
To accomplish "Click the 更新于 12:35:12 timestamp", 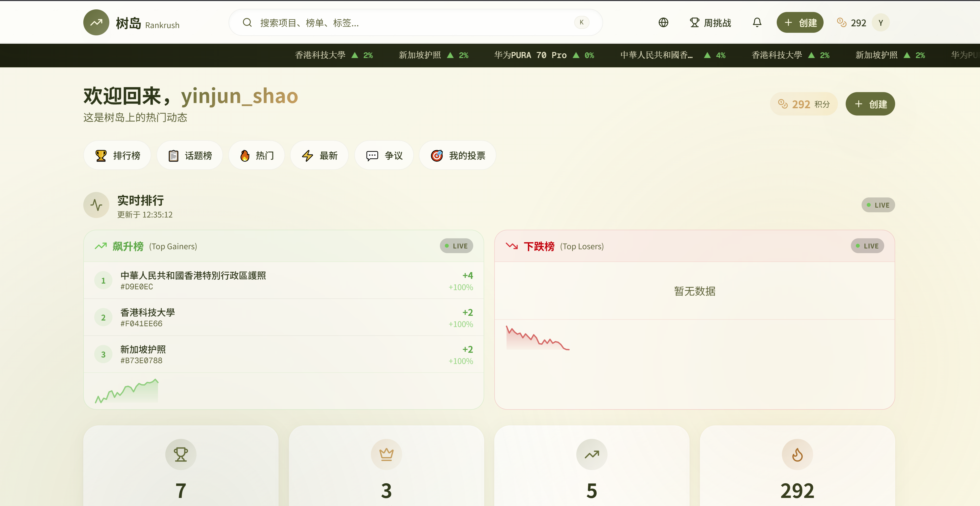I will coord(144,215).
